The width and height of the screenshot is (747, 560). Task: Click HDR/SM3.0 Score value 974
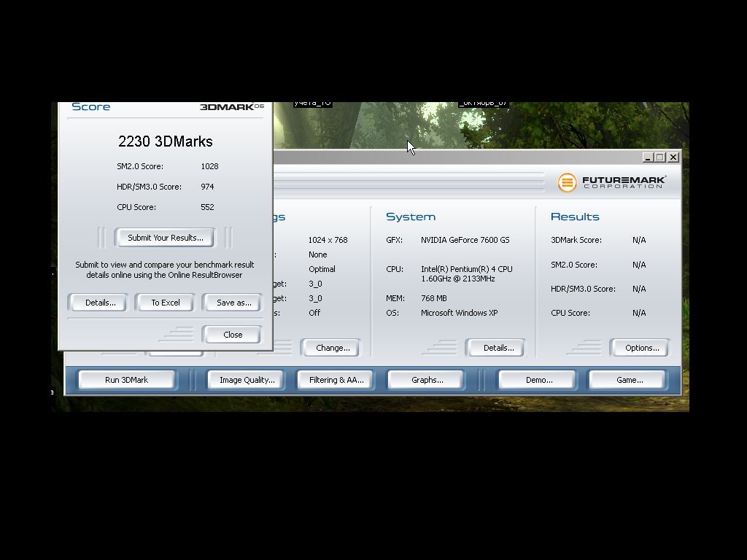click(x=207, y=187)
